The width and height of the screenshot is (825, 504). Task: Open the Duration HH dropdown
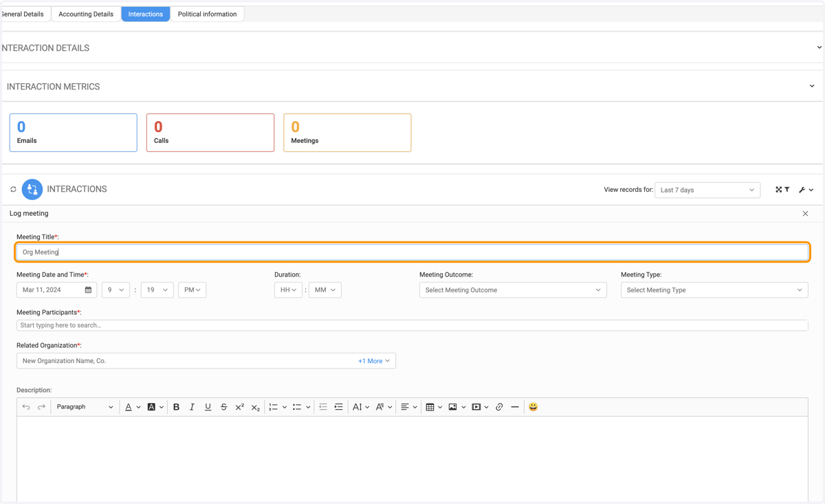click(288, 290)
